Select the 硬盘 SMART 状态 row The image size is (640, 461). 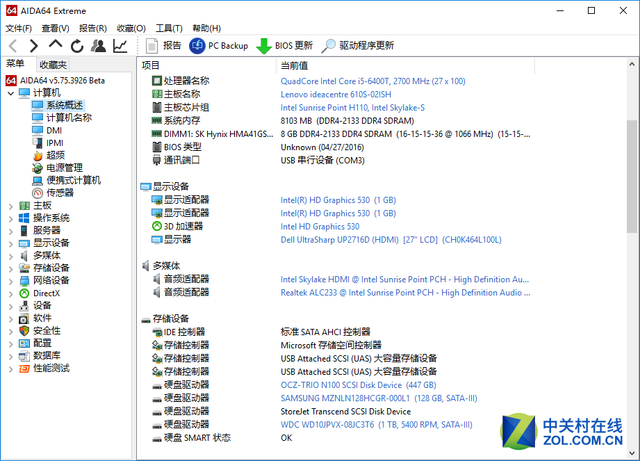(341, 438)
